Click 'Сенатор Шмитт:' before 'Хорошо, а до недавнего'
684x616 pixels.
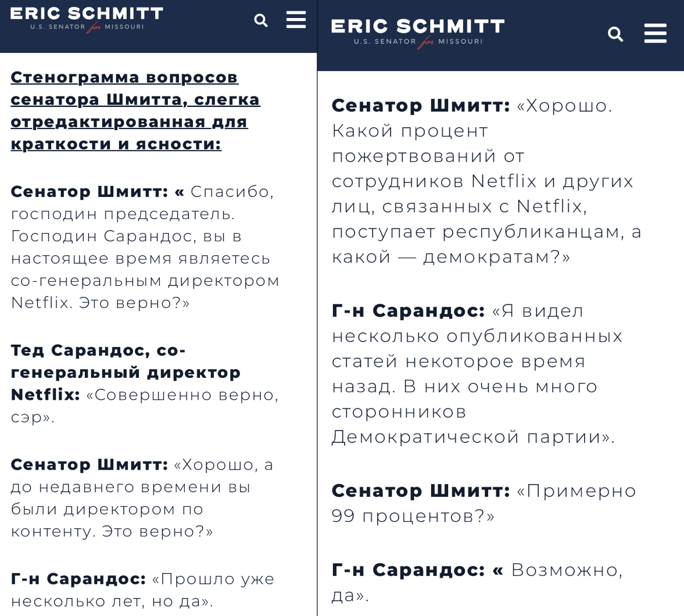[89, 465]
